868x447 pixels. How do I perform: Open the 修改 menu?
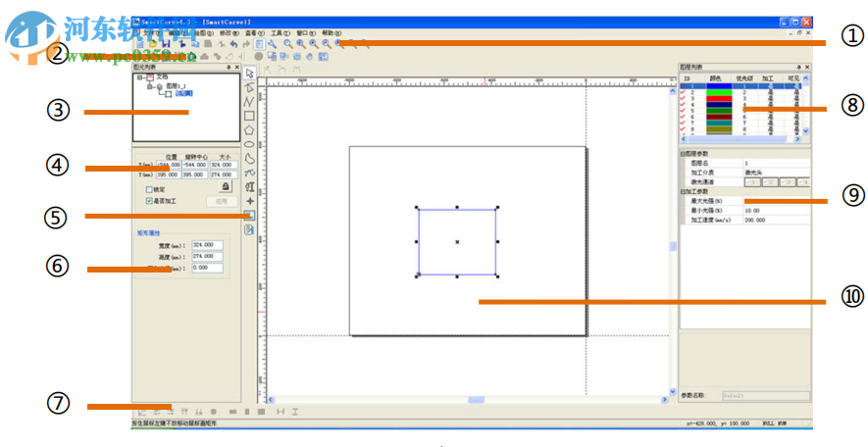coord(230,33)
